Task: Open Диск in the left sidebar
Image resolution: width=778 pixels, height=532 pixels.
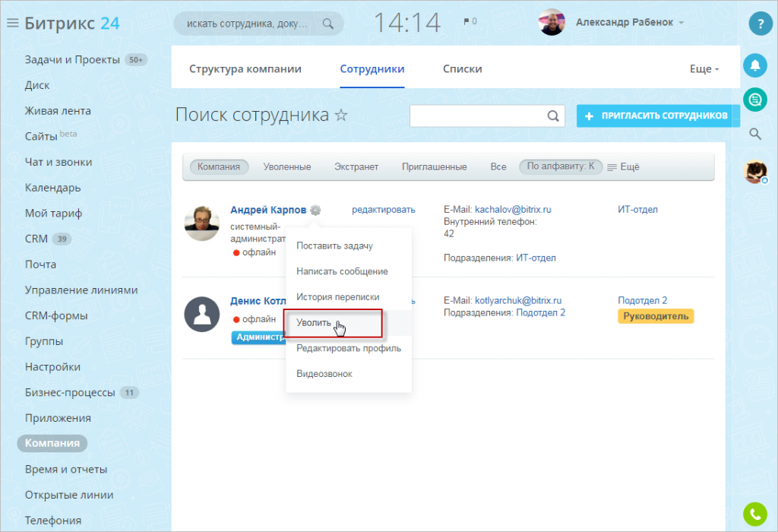Action: click(x=37, y=85)
